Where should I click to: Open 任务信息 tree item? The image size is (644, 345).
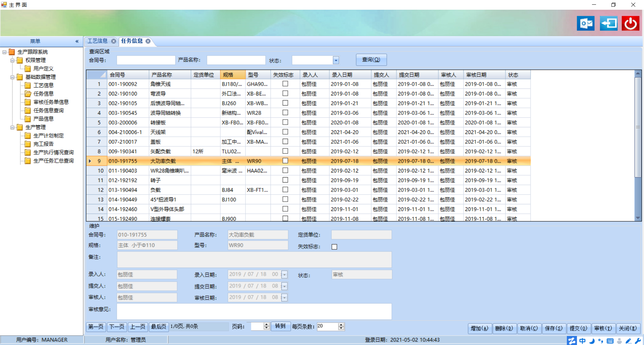pos(43,94)
